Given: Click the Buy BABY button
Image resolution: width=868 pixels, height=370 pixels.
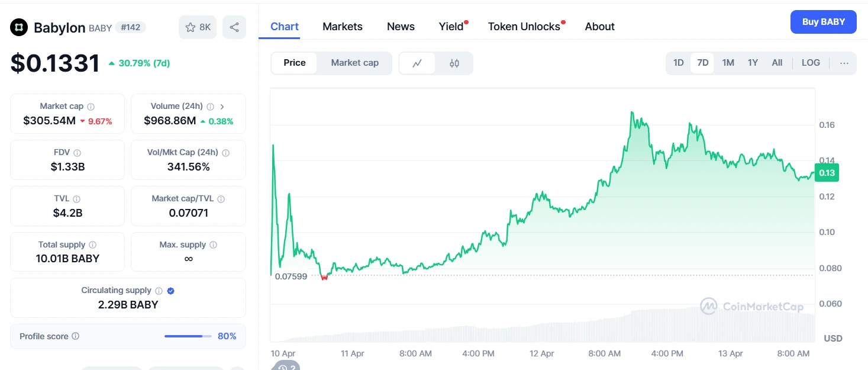Looking at the screenshot, I should 824,22.
